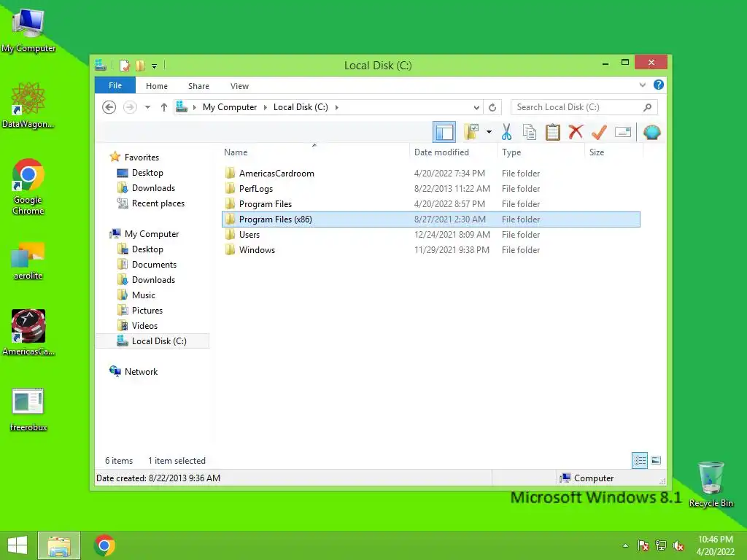Click the folder options toolbar icon
This screenshot has height=560, width=747.
[472, 132]
